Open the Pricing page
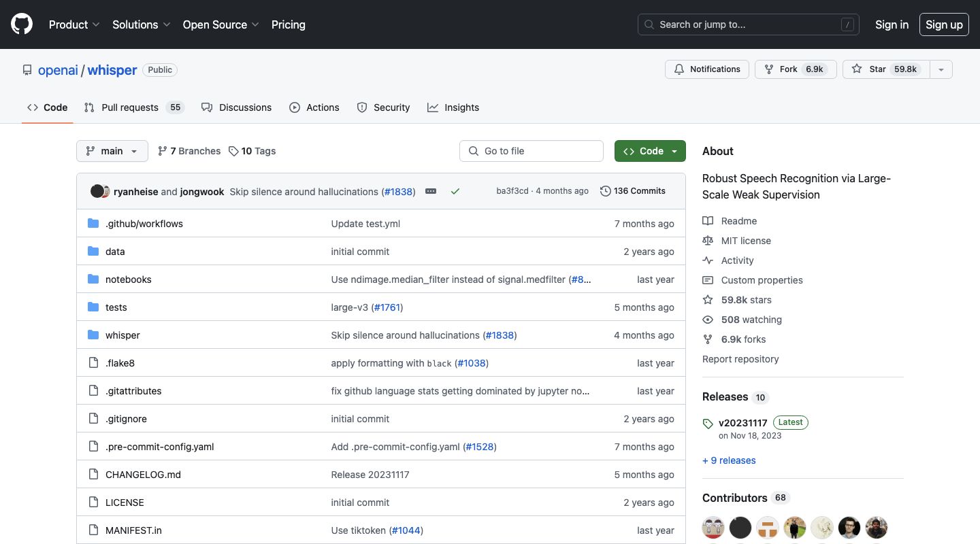Image resolution: width=980 pixels, height=544 pixels. tap(289, 24)
